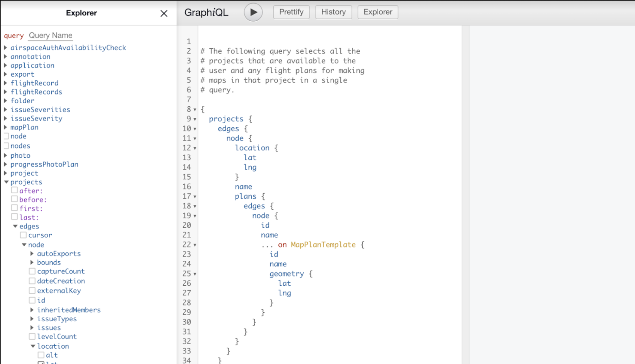Fold MapPlanTemplate fragment at line 22
This screenshot has width=635, height=364.
[195, 245]
